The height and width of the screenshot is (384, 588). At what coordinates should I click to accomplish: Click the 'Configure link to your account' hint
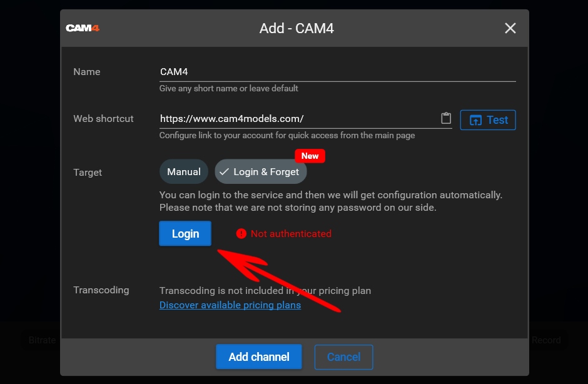pos(287,135)
